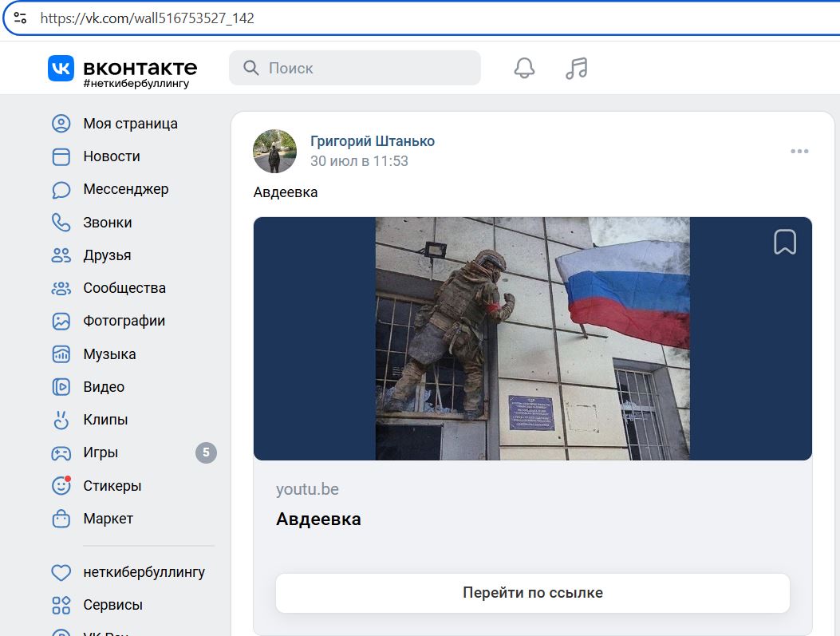Viewport: 840px width, 636px height.
Task: Focus the Поиск search field
Action: (355, 68)
